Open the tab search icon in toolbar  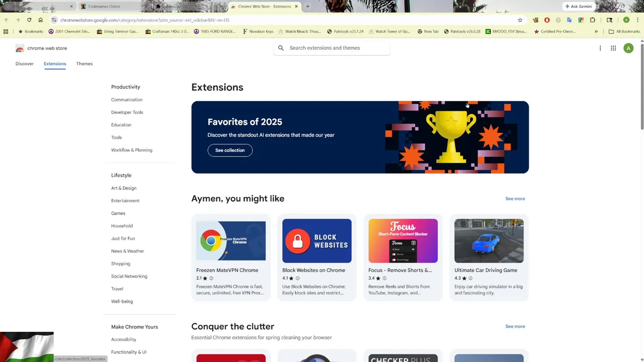609,20
